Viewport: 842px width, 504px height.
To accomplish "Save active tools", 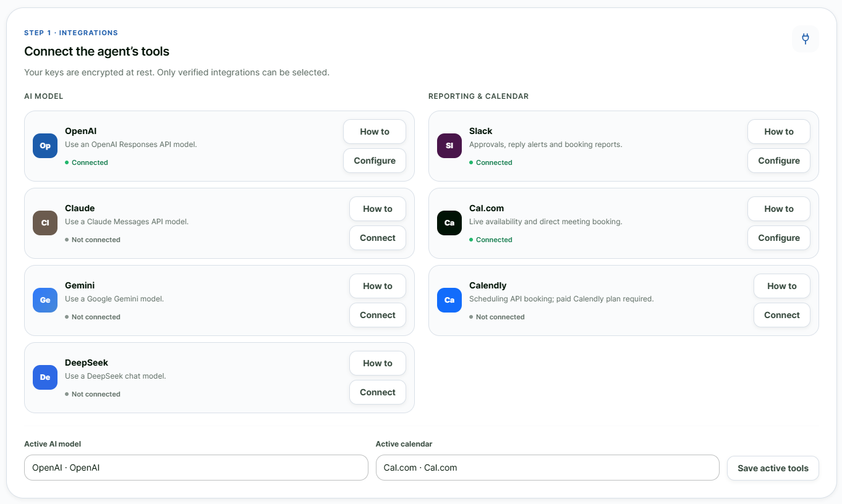I will coord(773,468).
